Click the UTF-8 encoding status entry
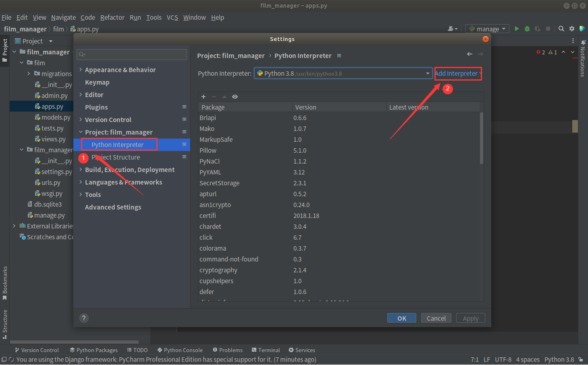588x365 pixels. [x=503, y=359]
